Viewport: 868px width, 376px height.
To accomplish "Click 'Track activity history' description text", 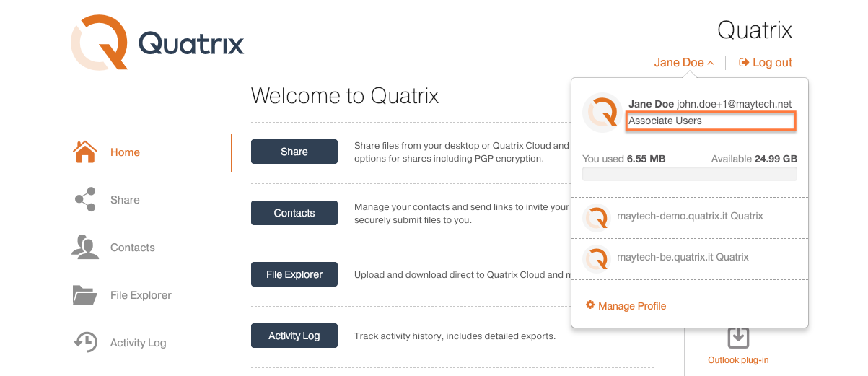I will coord(455,336).
